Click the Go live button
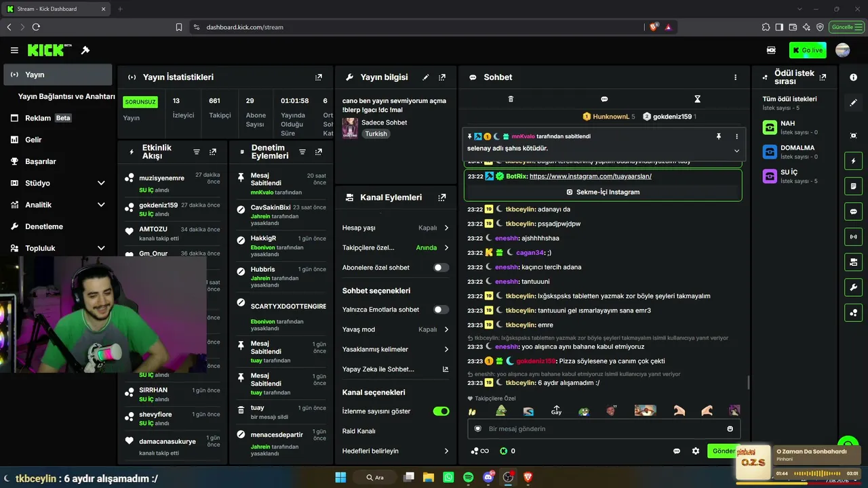 coord(808,50)
